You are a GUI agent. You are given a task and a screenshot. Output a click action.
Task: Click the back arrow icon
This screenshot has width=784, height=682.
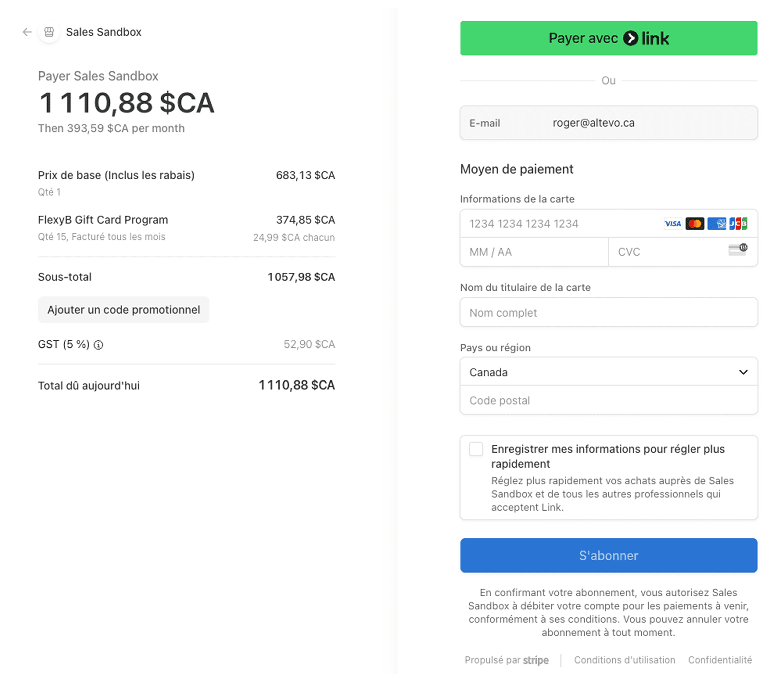point(27,32)
